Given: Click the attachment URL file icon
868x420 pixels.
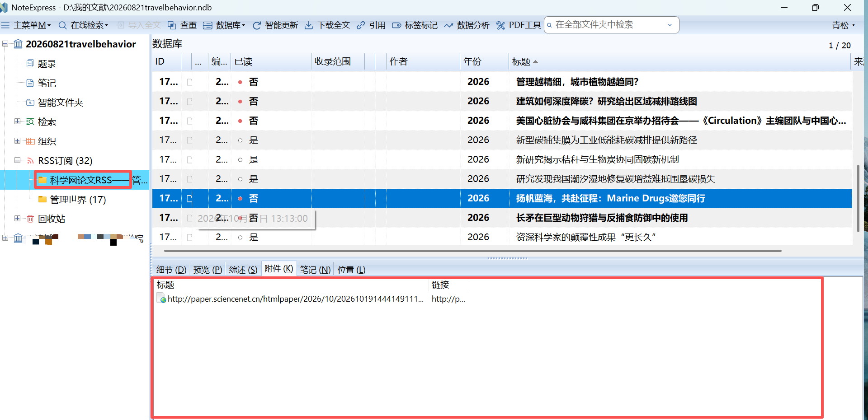Looking at the screenshot, I should [161, 298].
